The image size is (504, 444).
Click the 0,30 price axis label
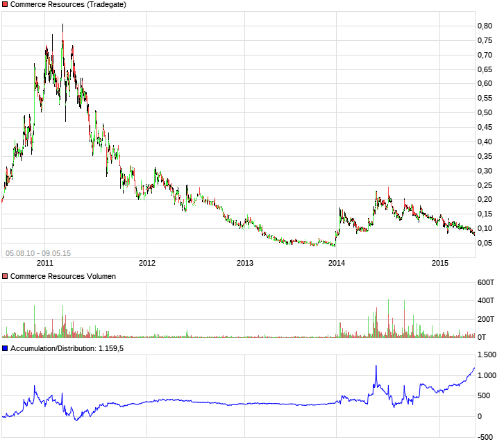485,171
